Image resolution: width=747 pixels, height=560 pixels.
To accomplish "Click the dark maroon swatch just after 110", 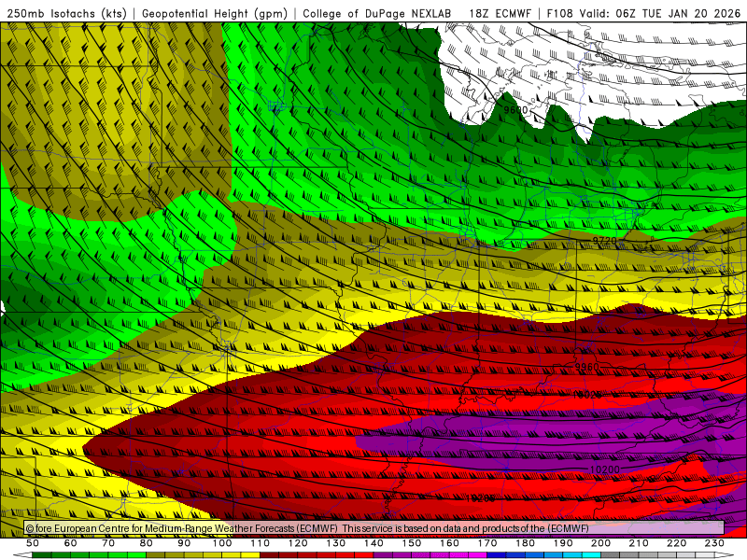I will tap(269, 555).
